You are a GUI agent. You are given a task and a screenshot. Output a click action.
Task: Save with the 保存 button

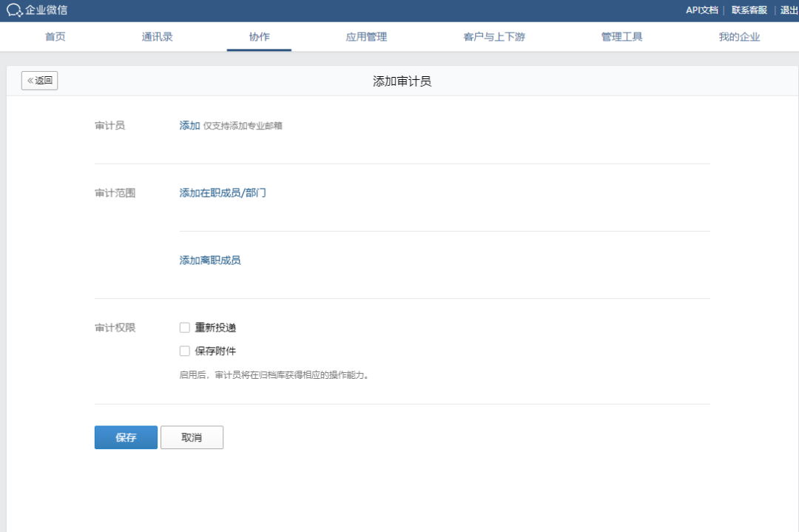(x=125, y=437)
